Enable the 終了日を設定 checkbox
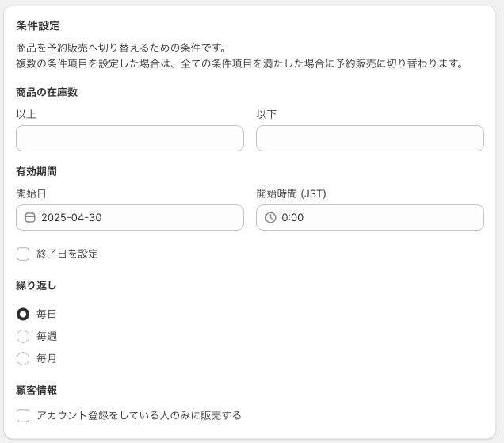The height and width of the screenshot is (443, 504). [23, 254]
